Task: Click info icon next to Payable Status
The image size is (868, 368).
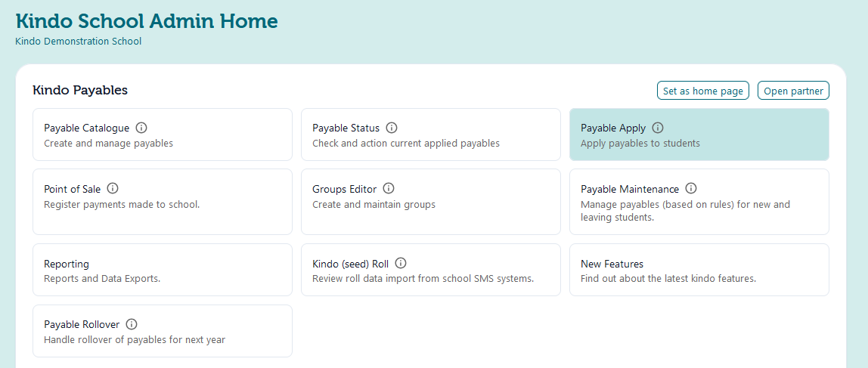Action: (392, 128)
